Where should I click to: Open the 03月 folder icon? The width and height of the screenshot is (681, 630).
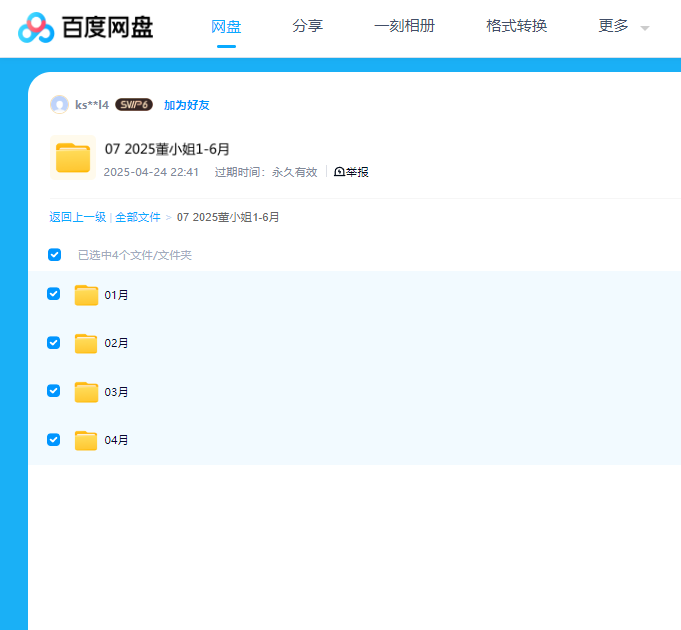coord(86,392)
